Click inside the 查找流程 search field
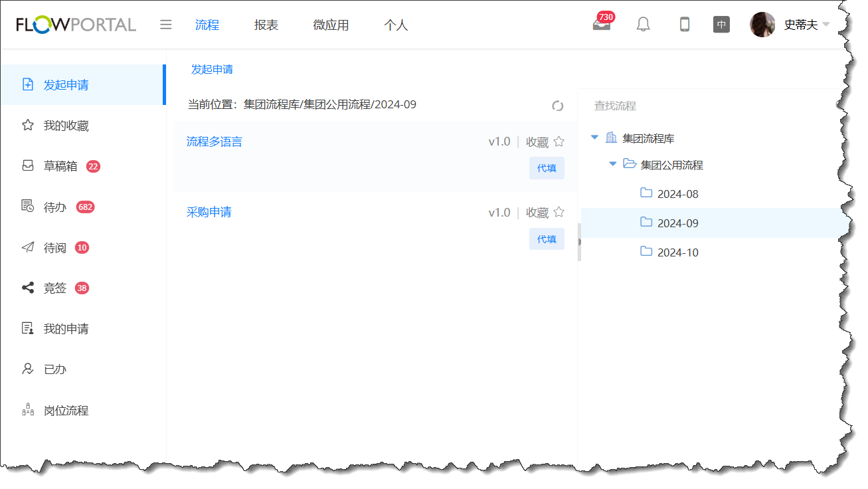The image size is (868, 489). [x=638, y=106]
